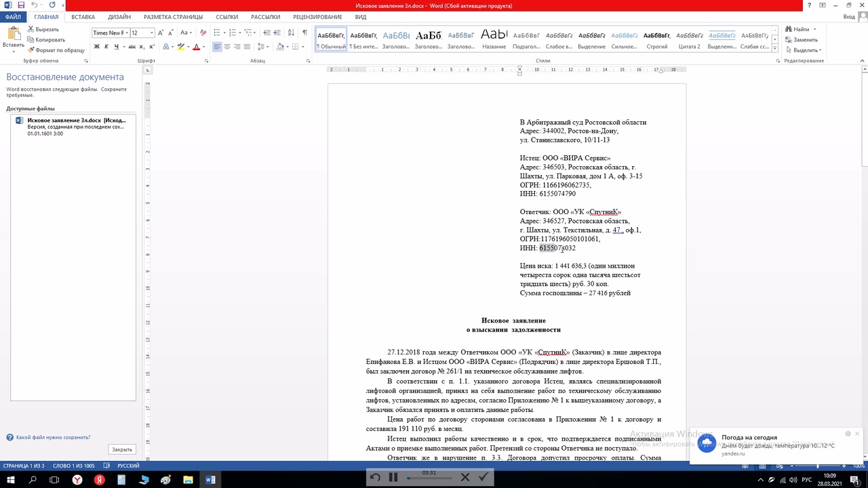
Task: Toggle paragraph marks display (¶)
Action: tap(305, 33)
